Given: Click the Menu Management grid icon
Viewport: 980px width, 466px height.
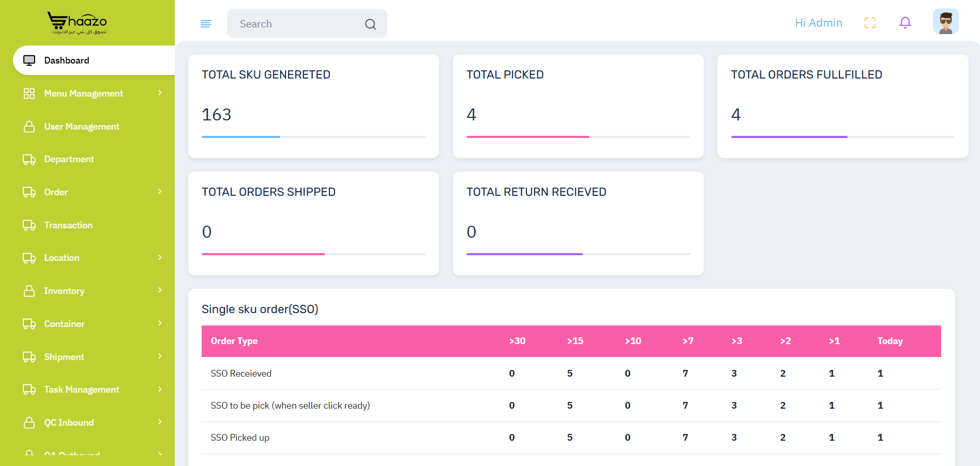Looking at the screenshot, I should point(29,94).
